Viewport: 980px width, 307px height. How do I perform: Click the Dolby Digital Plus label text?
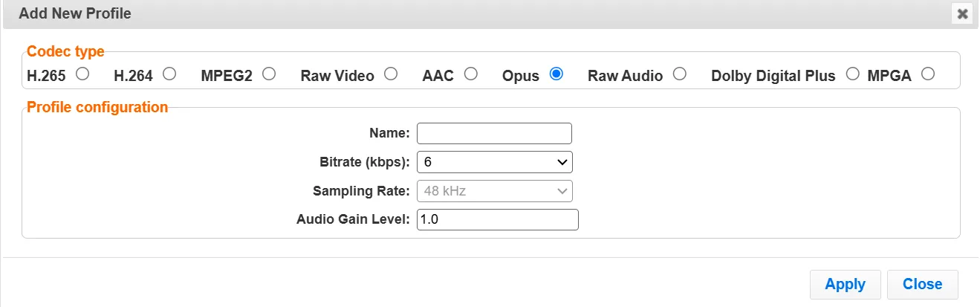(773, 76)
